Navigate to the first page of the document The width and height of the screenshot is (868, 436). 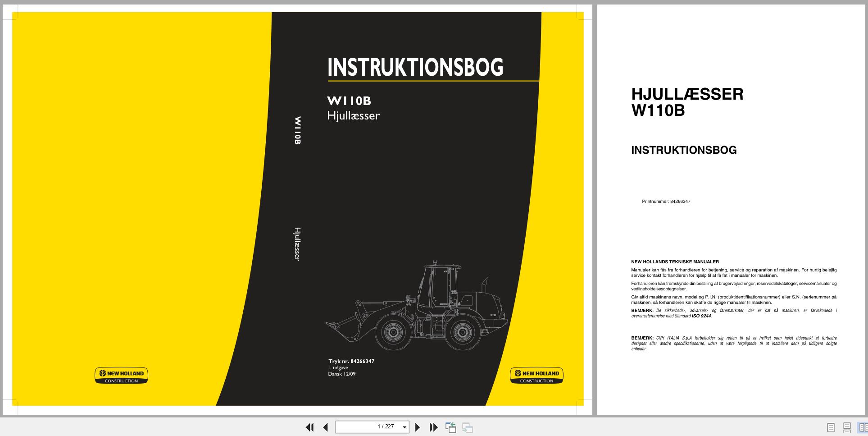[310, 427]
